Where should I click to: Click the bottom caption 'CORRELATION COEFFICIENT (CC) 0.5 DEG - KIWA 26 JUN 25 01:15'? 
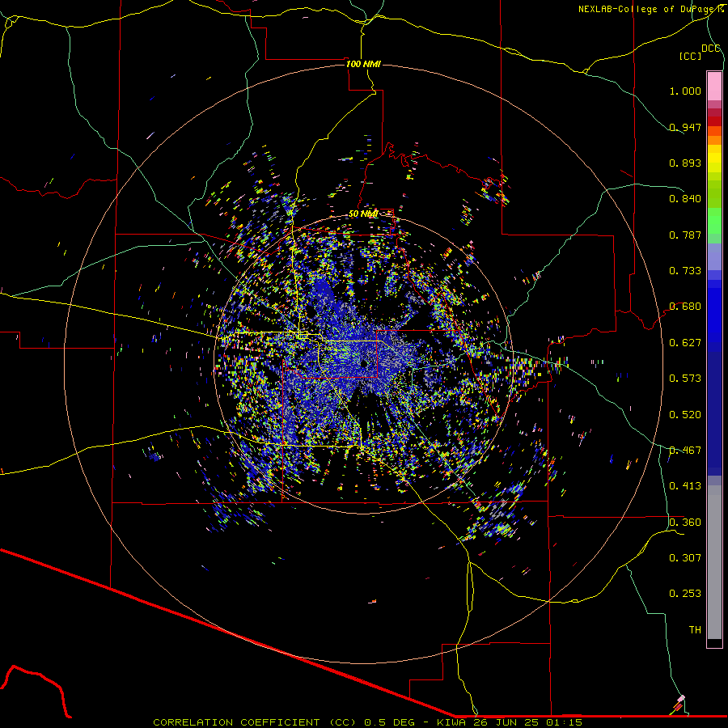[367, 722]
